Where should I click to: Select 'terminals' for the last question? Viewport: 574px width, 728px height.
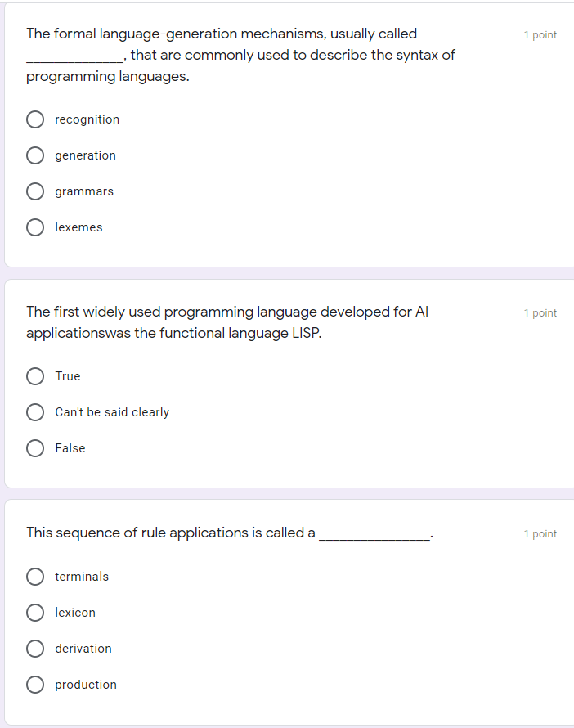point(35,577)
